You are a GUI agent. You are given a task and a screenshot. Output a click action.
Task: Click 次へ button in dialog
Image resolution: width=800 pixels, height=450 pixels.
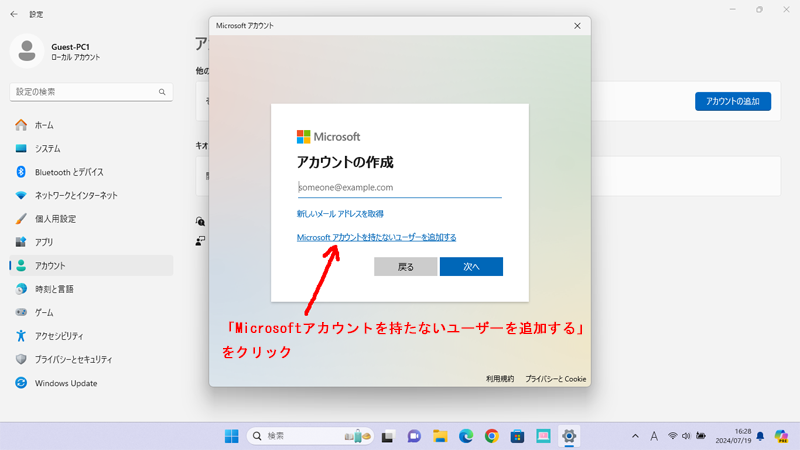click(471, 267)
